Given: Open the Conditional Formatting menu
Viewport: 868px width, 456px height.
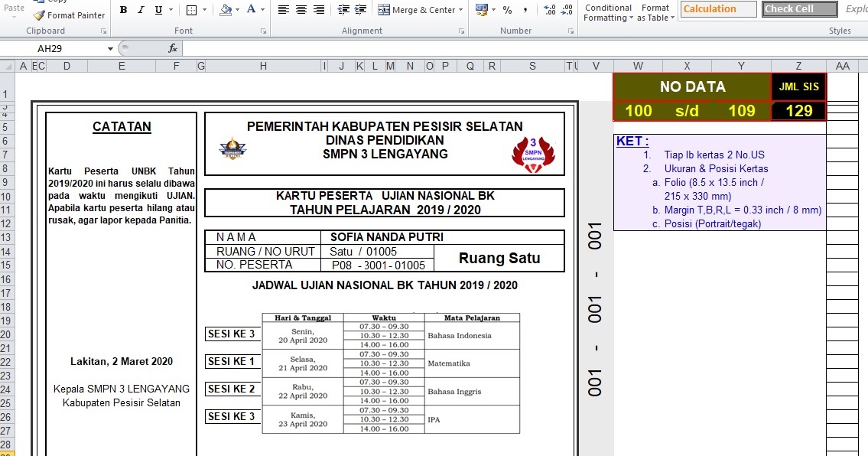Looking at the screenshot, I should (607, 11).
